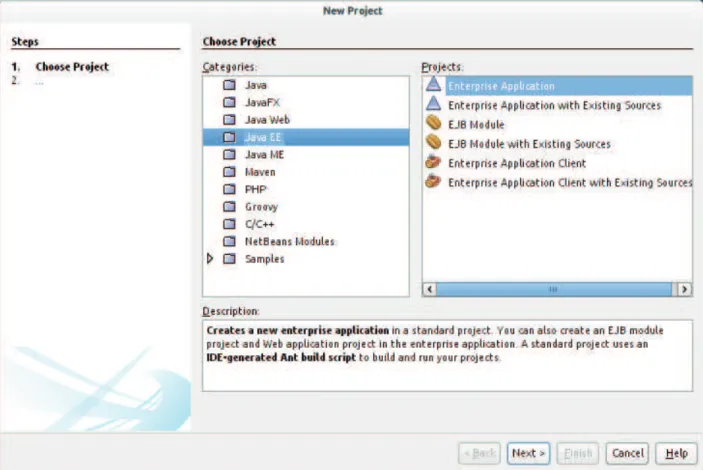Click the Enterprise Application triangle icon
The image size is (703, 470).
(434, 84)
